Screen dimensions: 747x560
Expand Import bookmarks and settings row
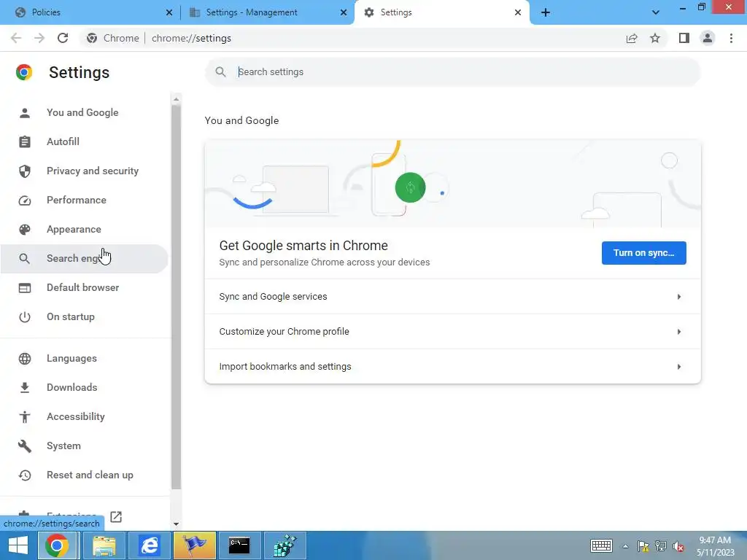(452, 366)
